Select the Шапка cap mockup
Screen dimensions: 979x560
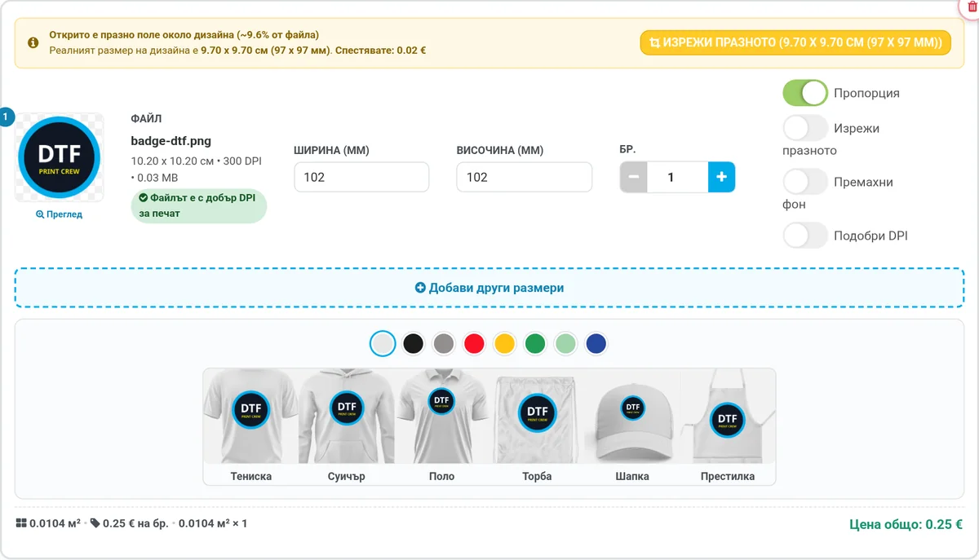(x=632, y=426)
